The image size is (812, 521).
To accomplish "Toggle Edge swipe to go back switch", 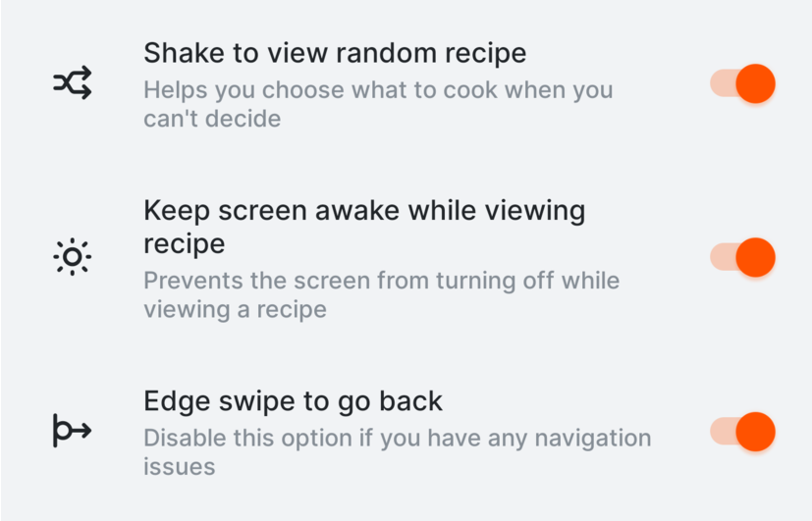I will click(742, 432).
